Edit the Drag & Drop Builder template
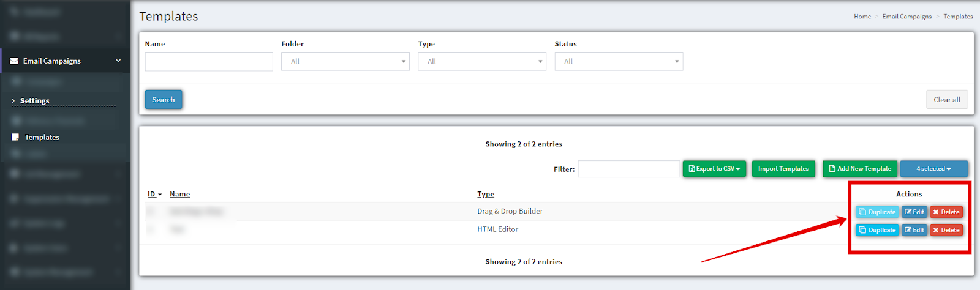 (914, 212)
